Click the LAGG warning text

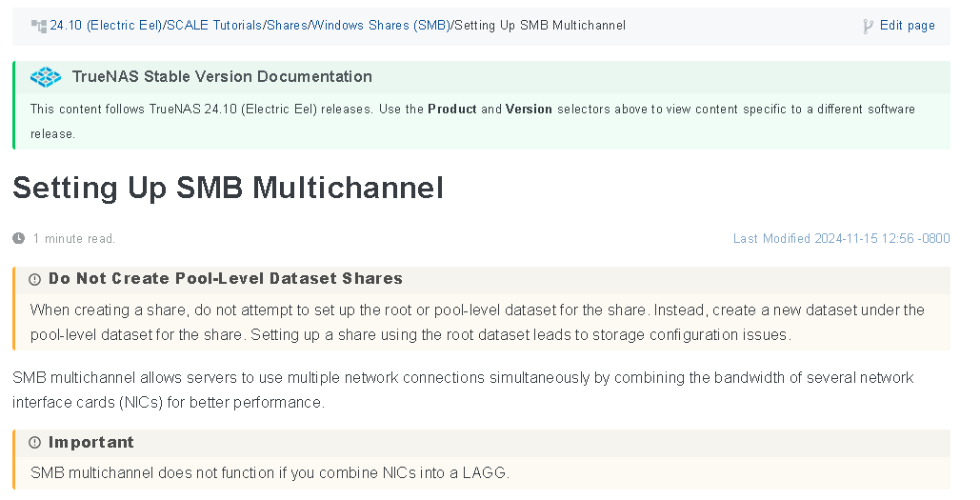click(x=270, y=472)
